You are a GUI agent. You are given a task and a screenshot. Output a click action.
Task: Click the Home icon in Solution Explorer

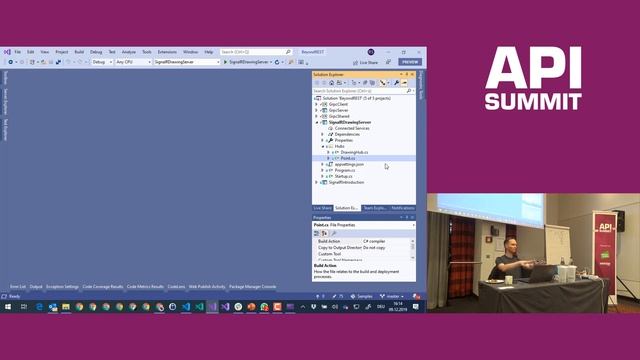[331, 83]
